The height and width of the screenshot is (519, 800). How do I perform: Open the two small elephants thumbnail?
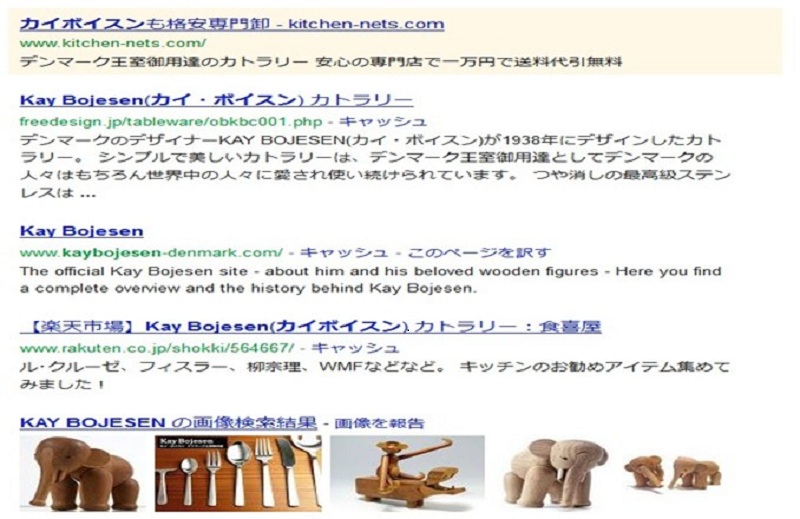point(673,473)
